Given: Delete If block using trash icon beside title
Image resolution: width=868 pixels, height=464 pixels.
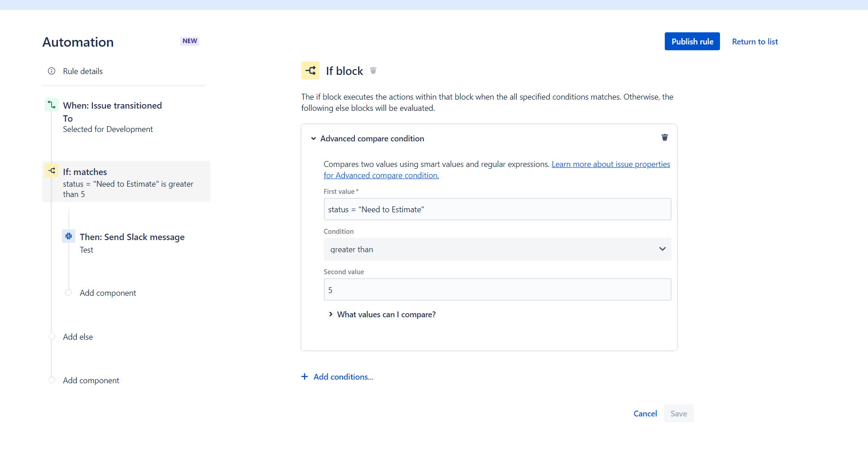Looking at the screenshot, I should pos(373,70).
